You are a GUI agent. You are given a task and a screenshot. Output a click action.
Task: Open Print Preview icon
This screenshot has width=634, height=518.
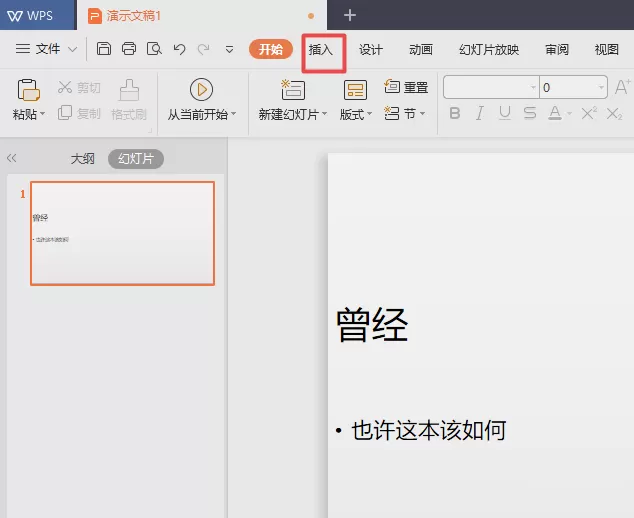pos(154,49)
